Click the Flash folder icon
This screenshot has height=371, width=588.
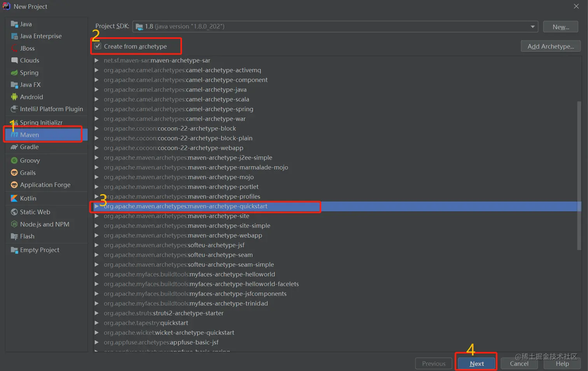click(x=14, y=236)
